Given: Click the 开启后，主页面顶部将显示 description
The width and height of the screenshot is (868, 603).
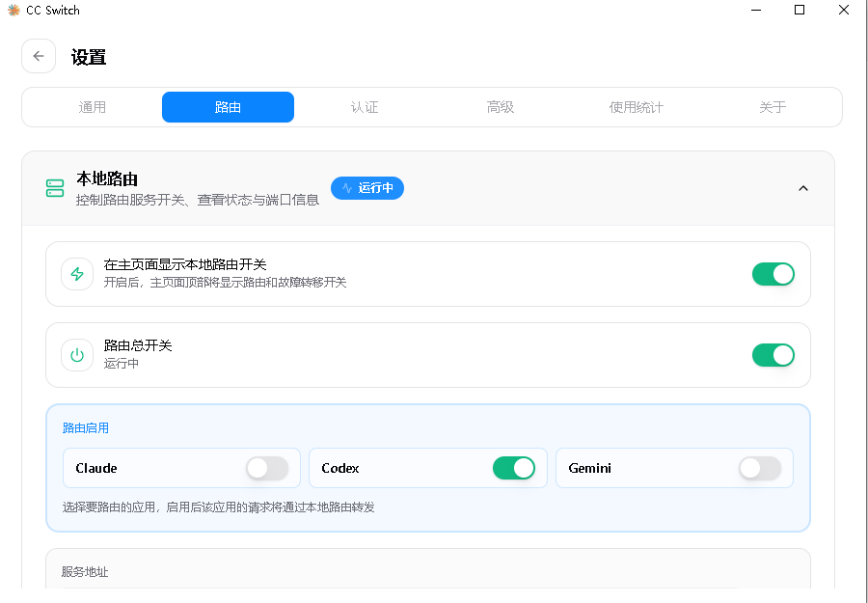Looking at the screenshot, I should [x=226, y=283].
